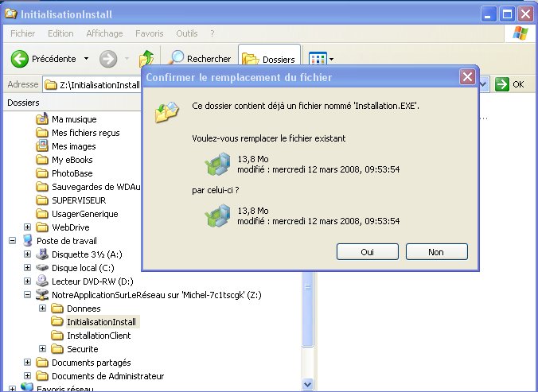Confirm replacement with the Oui button

coord(368,252)
